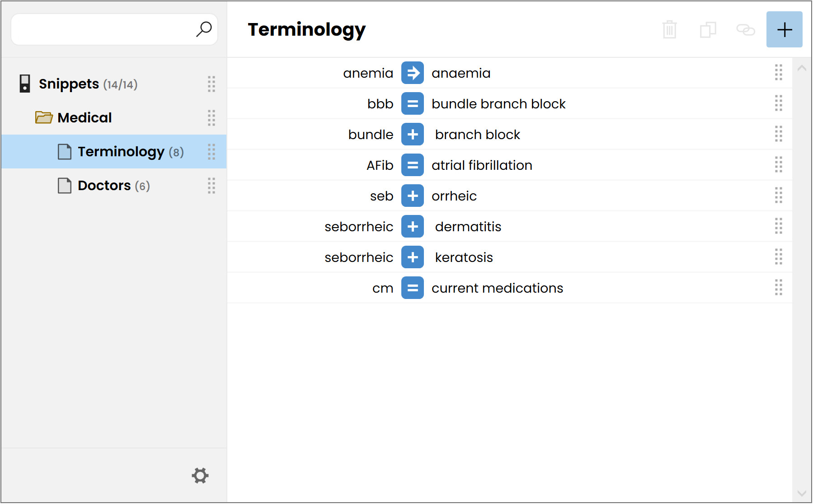Image resolution: width=813 pixels, height=504 pixels.
Task: Click the add new snippet plus button
Action: tap(784, 29)
